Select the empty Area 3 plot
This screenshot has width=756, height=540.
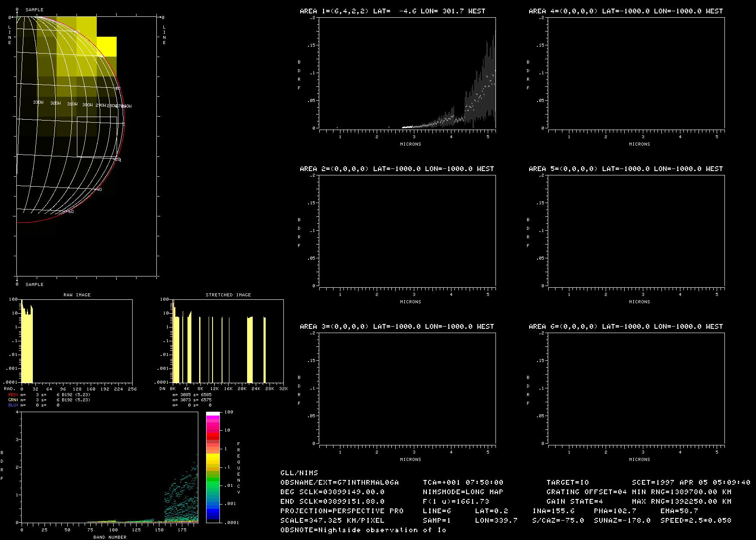pos(407,388)
